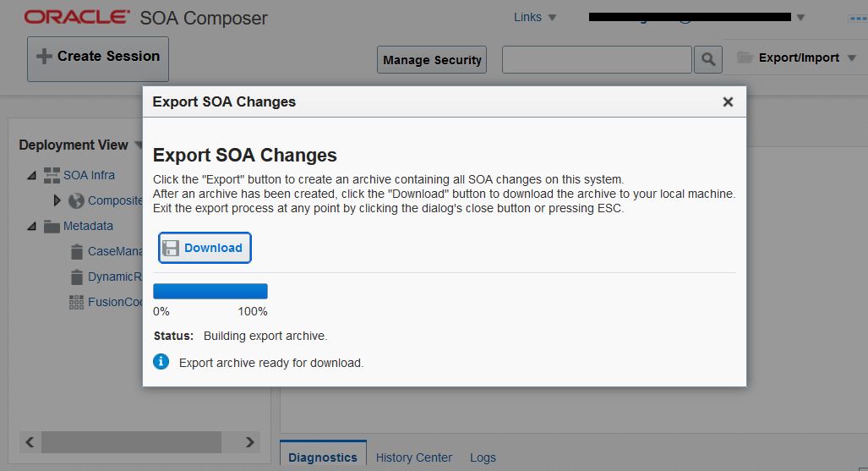Screen dimensions: 868x471
Task: Click the right arrow of the tree scrollbar
Action: (x=249, y=442)
